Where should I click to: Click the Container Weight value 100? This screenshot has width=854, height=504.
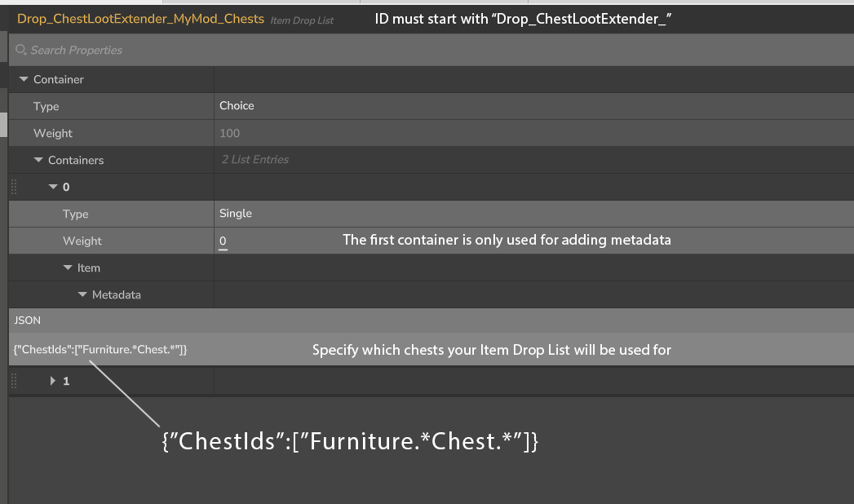click(x=229, y=134)
